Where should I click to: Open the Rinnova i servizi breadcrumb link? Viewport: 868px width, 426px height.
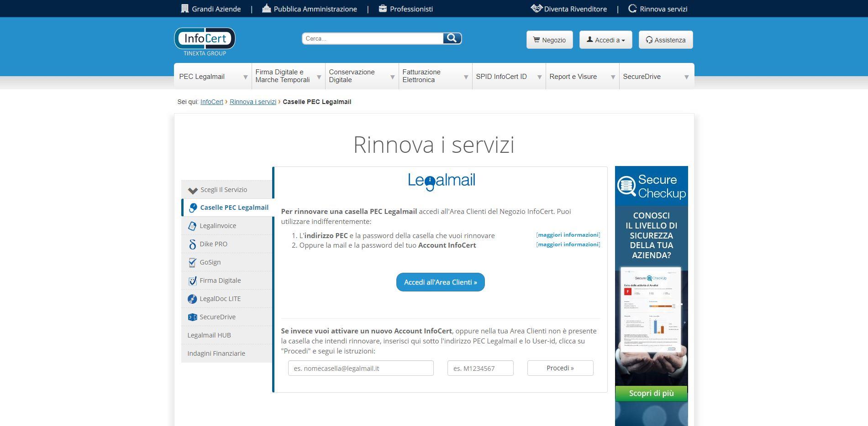point(253,102)
